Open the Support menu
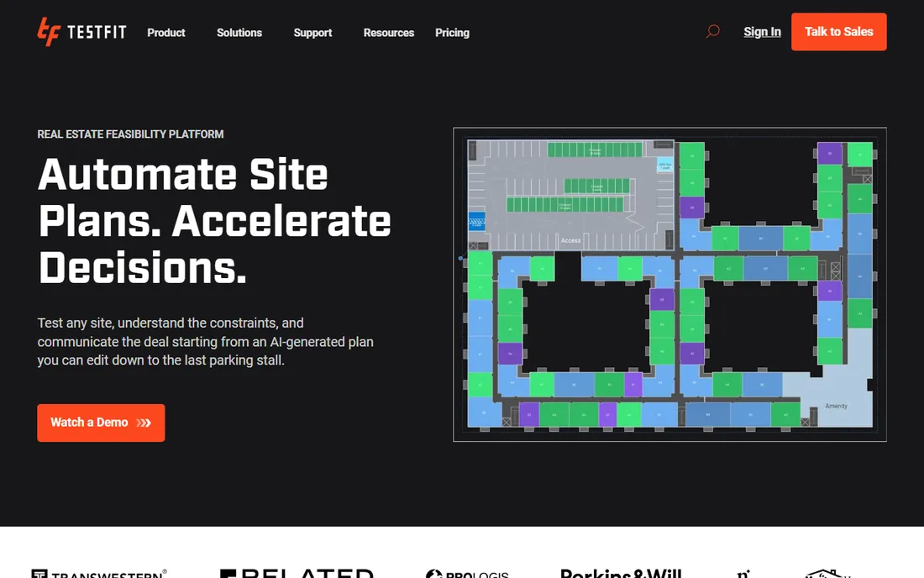The width and height of the screenshot is (924, 578). point(313,33)
